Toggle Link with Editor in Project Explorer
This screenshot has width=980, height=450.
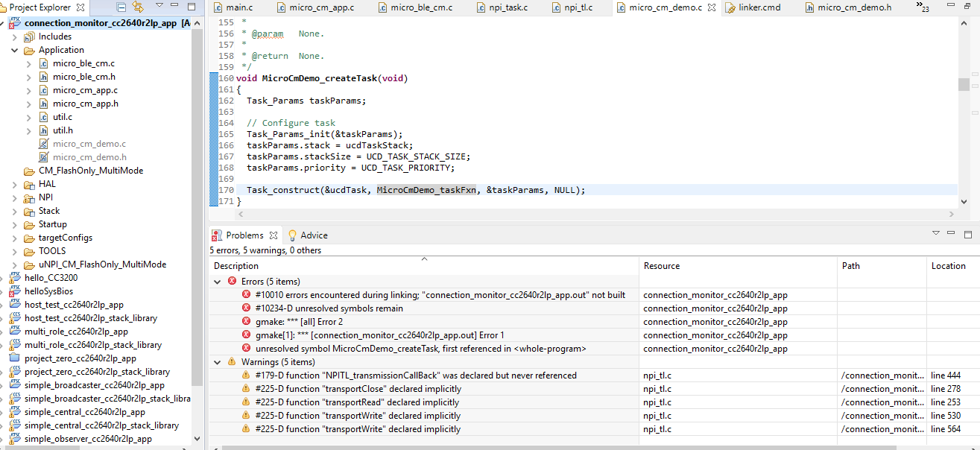pos(138,7)
